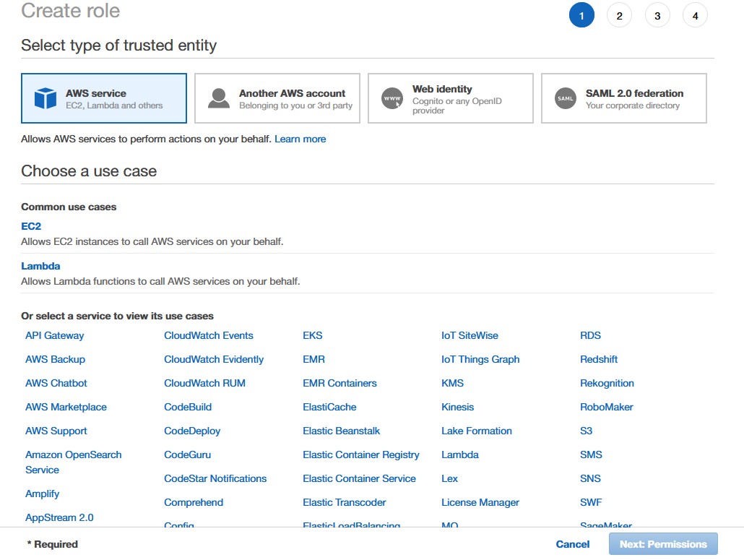Select Lambda under Common use cases
Screen dimensions: 744x560
tap(40, 266)
